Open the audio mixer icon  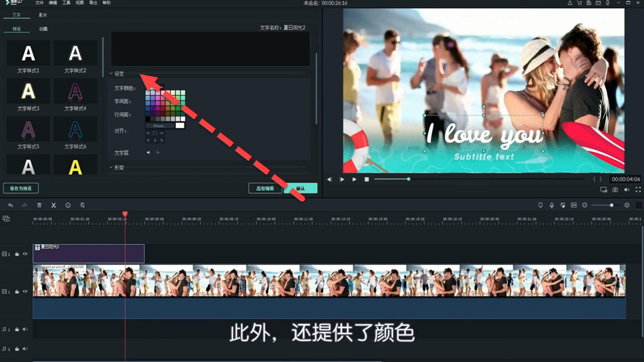(562, 205)
